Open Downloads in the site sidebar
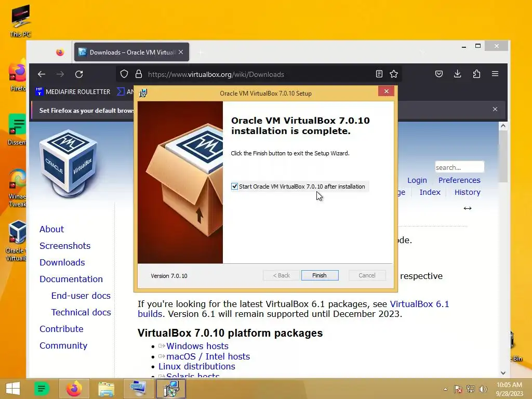Screen dimensions: 532x399 [x=62, y=262]
